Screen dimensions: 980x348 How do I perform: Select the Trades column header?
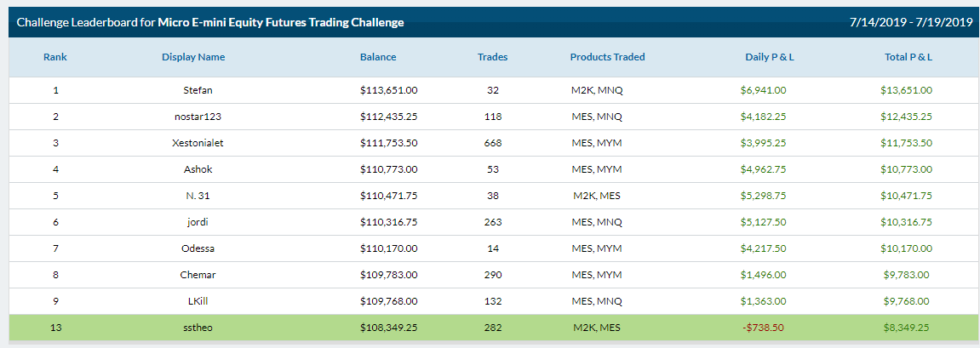(x=492, y=57)
